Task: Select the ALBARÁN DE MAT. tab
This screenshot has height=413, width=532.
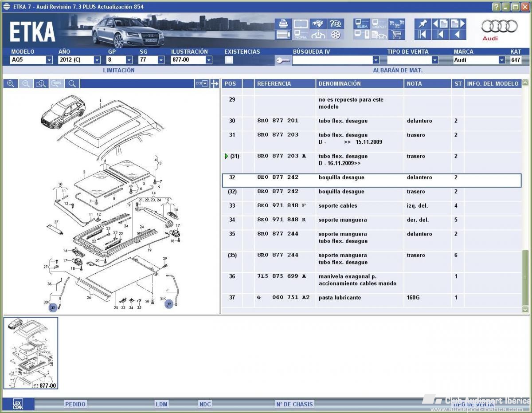Action: pos(398,70)
